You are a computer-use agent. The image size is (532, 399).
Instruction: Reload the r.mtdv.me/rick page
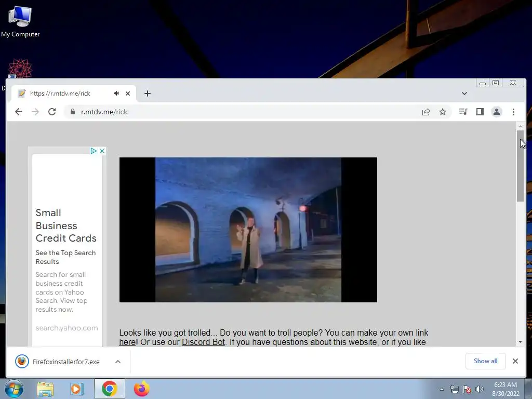click(52, 112)
